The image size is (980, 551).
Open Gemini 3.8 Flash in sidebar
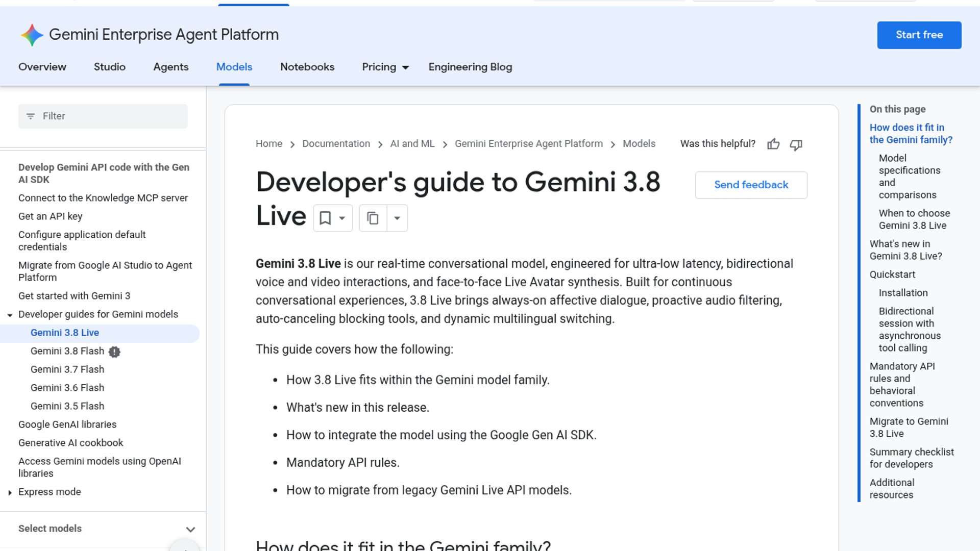[67, 351]
